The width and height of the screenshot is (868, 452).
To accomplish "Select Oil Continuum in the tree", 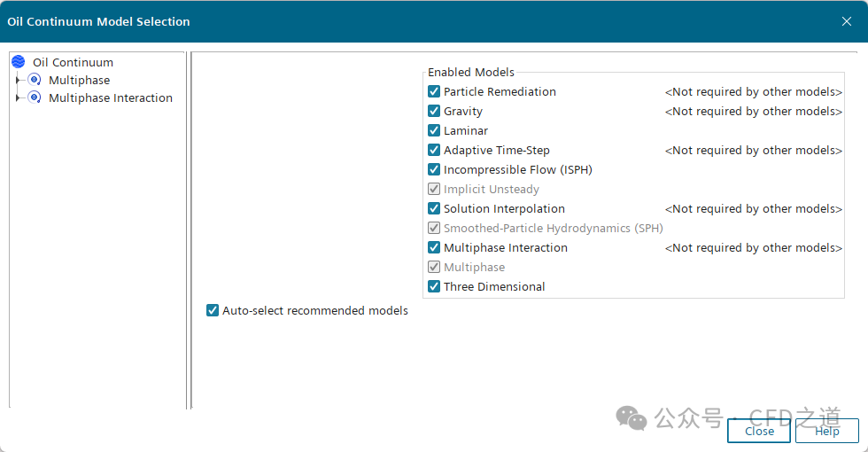I will pyautogui.click(x=73, y=62).
